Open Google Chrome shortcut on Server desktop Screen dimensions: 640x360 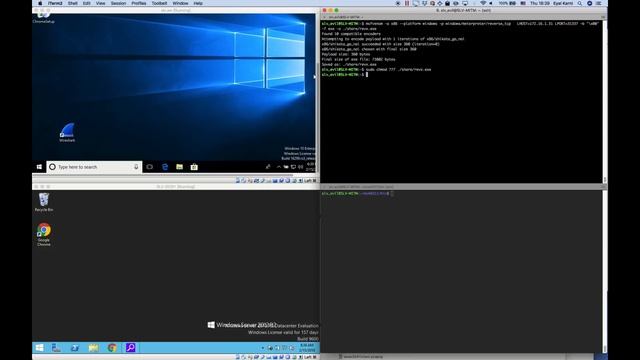[44, 234]
